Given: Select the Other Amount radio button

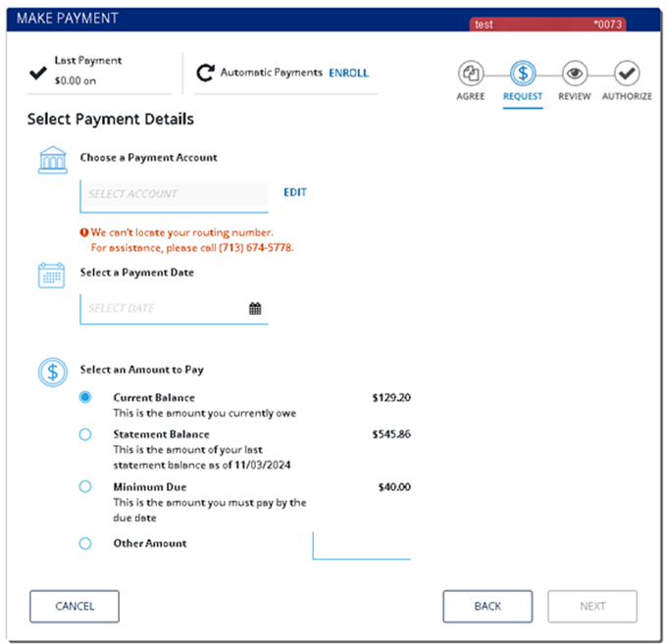Looking at the screenshot, I should tap(85, 543).
